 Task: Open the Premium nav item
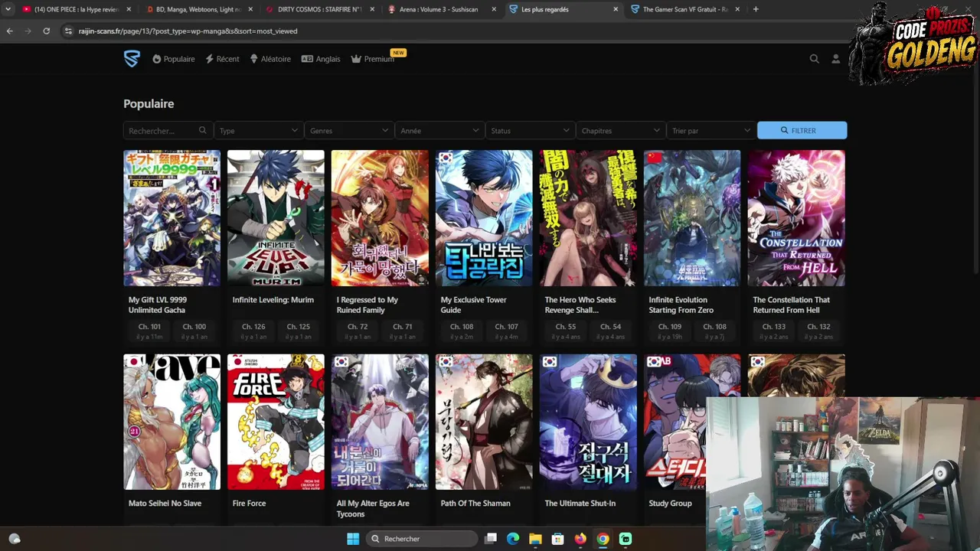pyautogui.click(x=373, y=59)
